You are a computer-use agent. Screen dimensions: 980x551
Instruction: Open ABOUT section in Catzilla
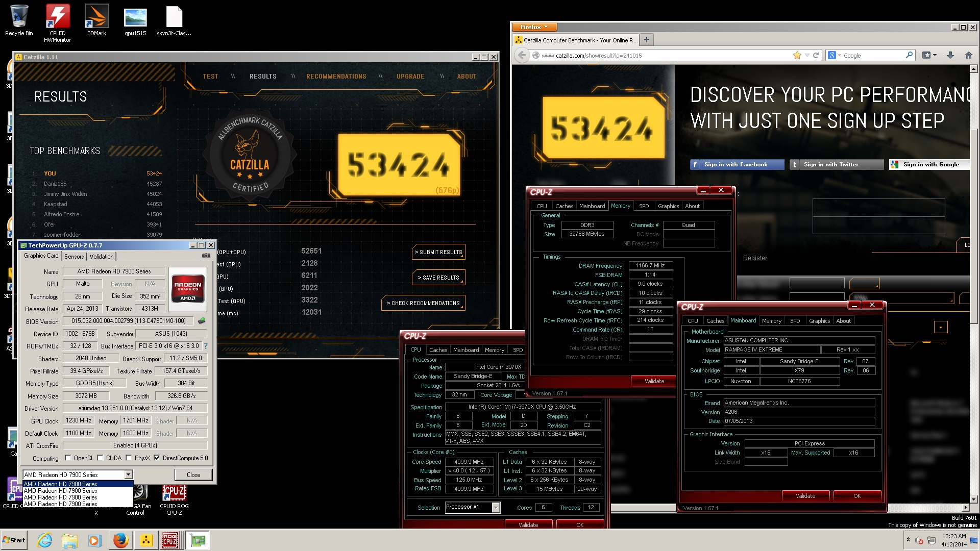pyautogui.click(x=467, y=77)
